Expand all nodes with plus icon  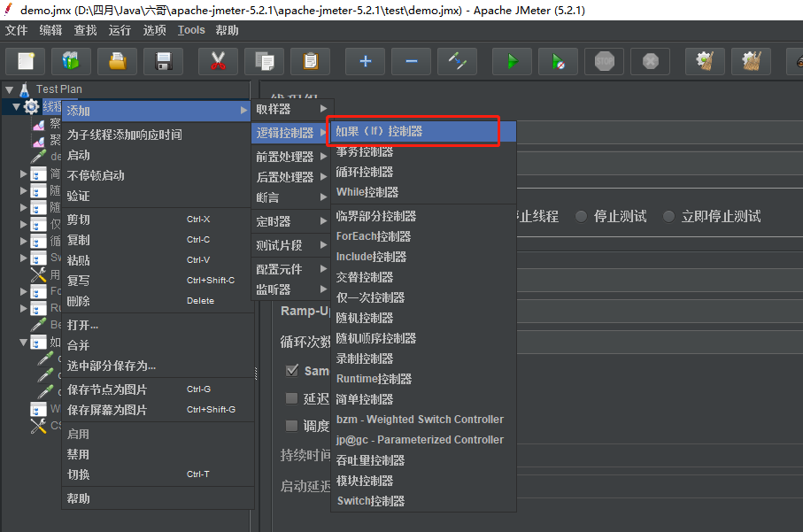365,61
